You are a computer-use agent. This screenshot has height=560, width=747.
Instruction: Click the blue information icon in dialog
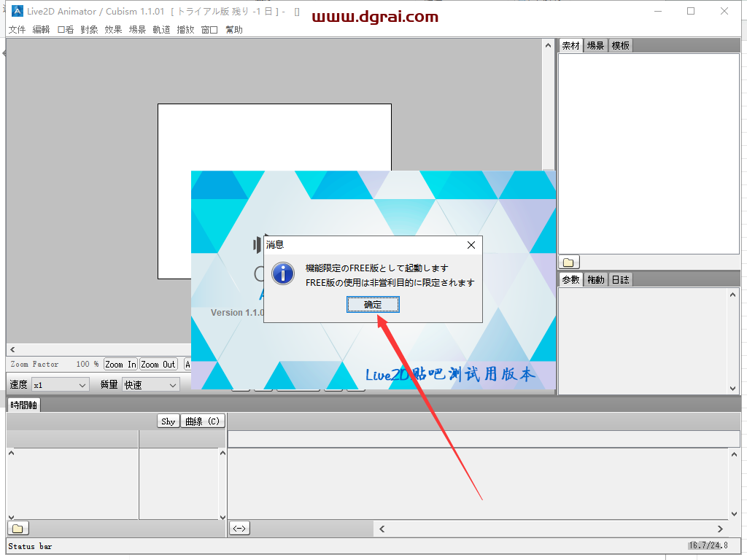tap(283, 274)
